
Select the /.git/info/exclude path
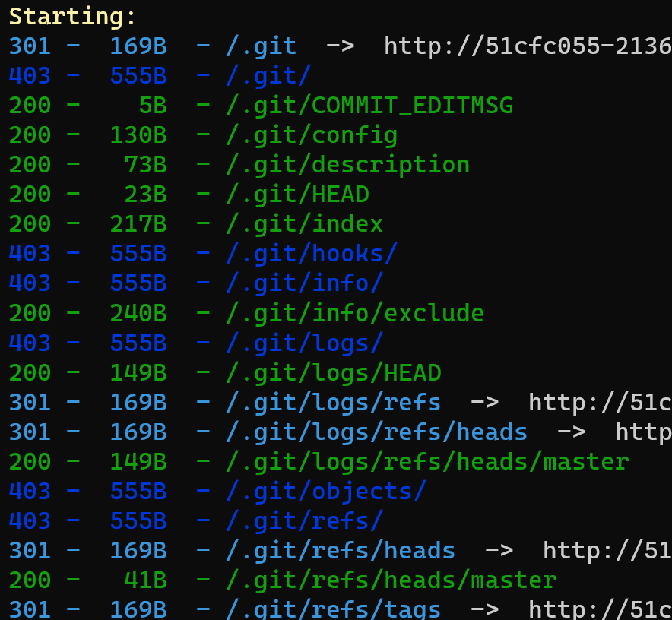(355, 313)
